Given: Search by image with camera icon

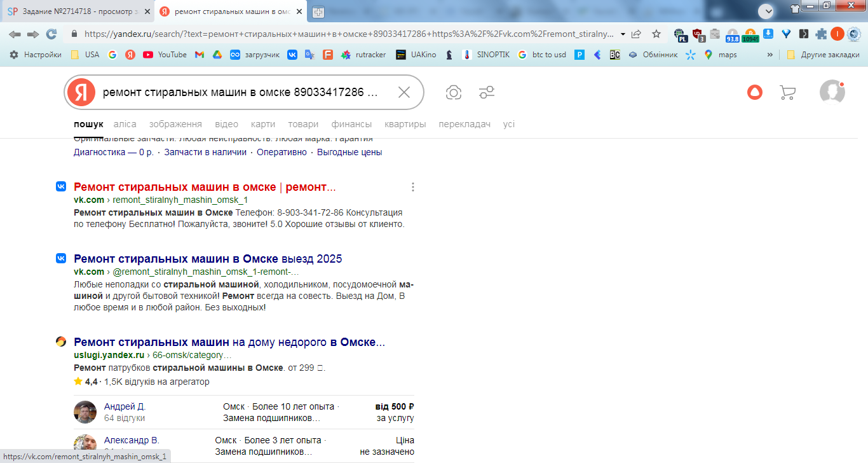Looking at the screenshot, I should coord(453,92).
